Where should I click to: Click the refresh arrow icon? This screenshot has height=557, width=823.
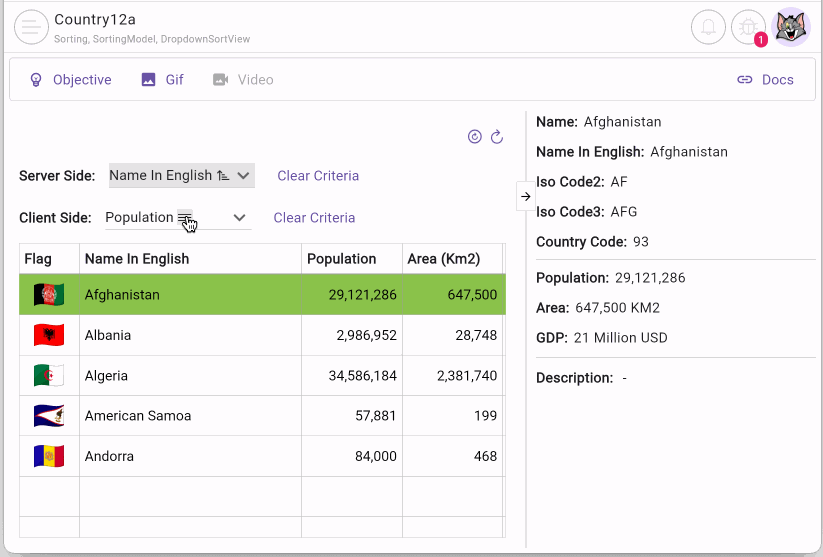pos(497,137)
